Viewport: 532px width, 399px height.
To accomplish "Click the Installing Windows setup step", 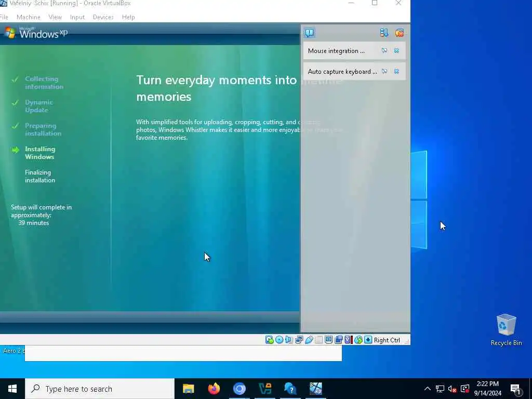I will [x=39, y=153].
